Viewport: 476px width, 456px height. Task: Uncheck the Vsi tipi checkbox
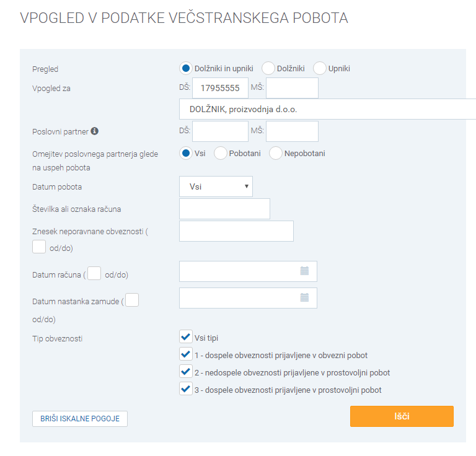click(186, 337)
